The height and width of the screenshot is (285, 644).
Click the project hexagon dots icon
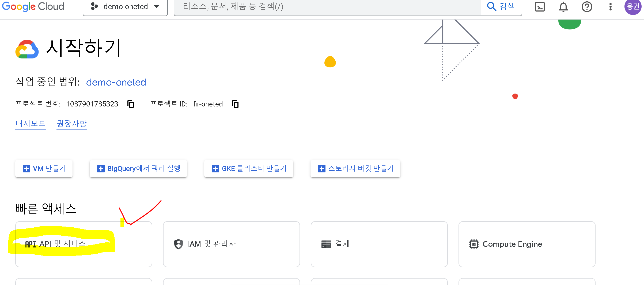point(94,6)
